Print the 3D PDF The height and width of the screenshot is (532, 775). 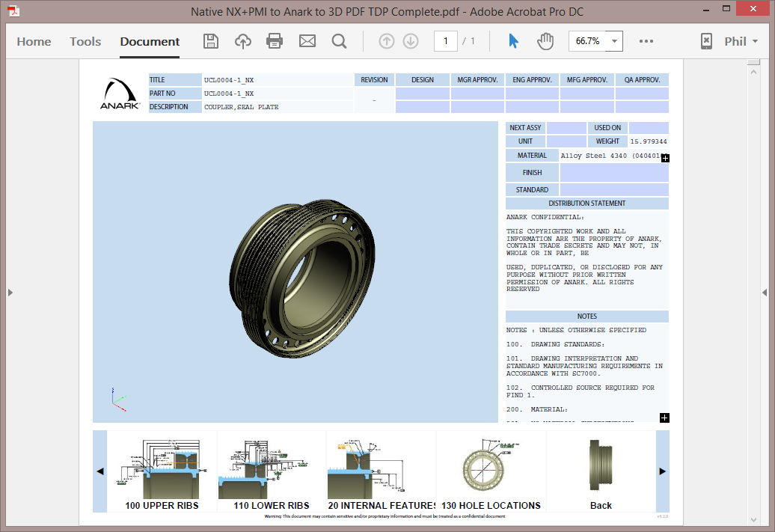pos(275,41)
